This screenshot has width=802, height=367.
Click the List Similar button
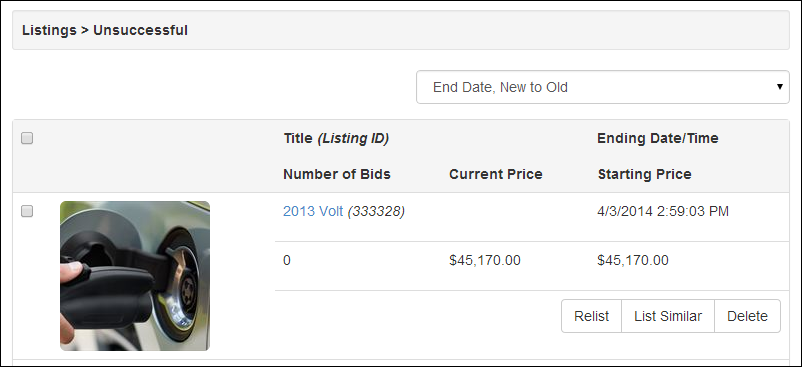(x=667, y=316)
